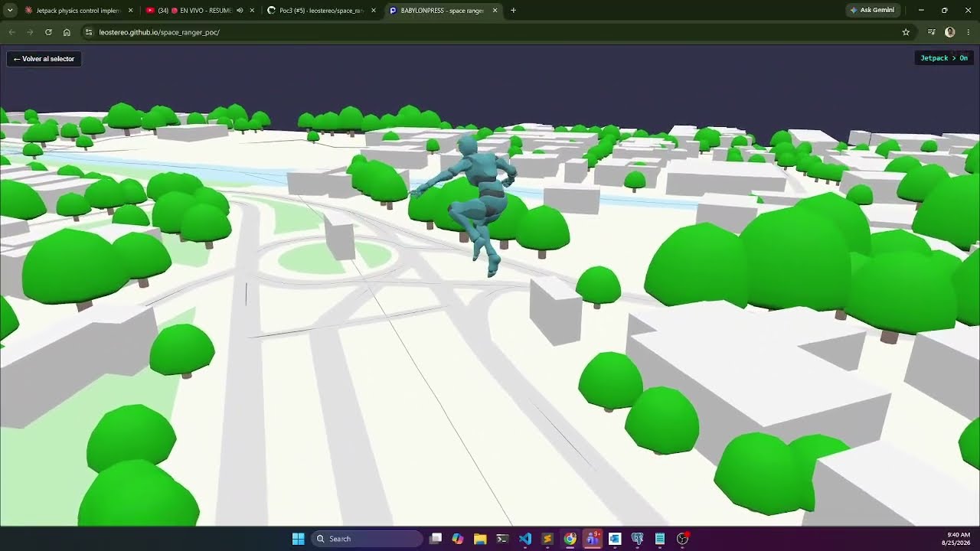Reload the current page
This screenshot has height=551, width=980.
[48, 32]
